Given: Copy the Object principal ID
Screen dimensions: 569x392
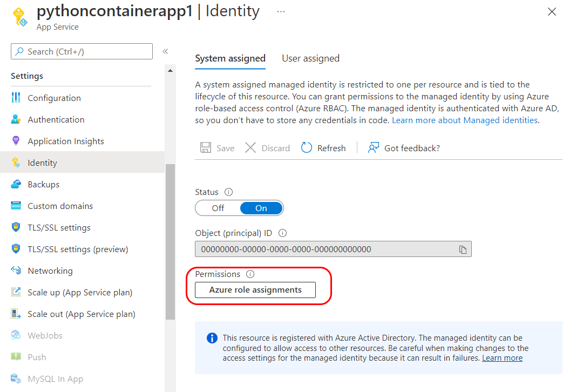Looking at the screenshot, I should pyautogui.click(x=463, y=249).
